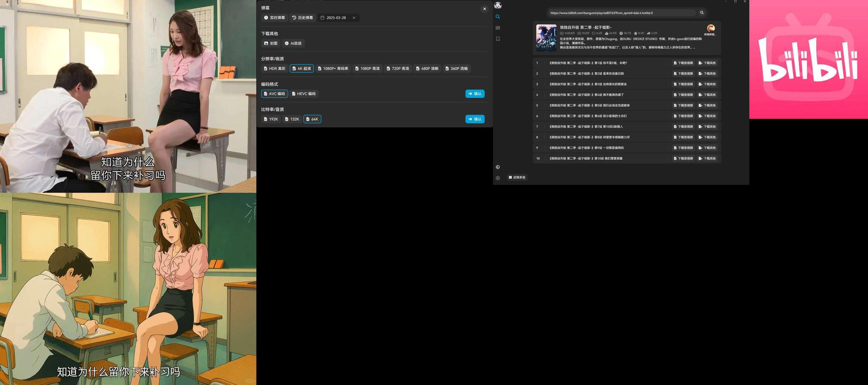This screenshot has width=868, height=385.
Task: Clear the 2025-03-28 date with the X
Action: [354, 18]
